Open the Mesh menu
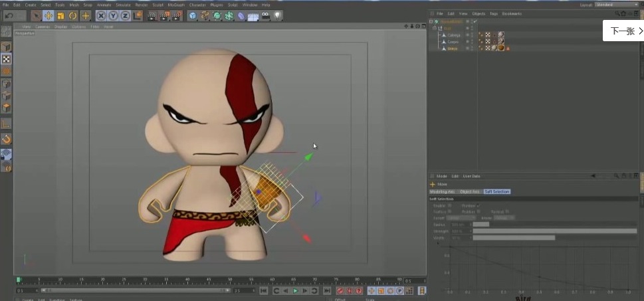The image size is (644, 301). [74, 5]
